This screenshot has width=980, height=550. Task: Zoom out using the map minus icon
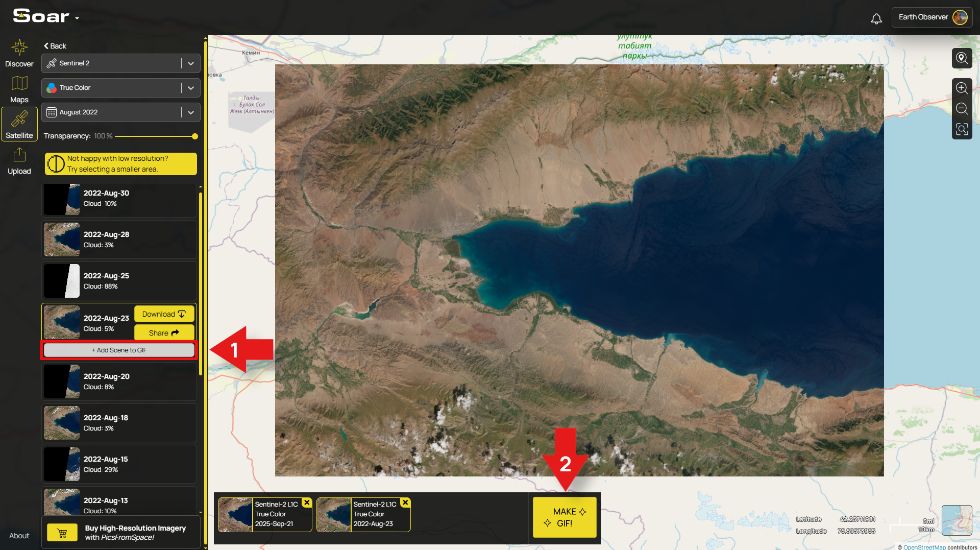(962, 109)
